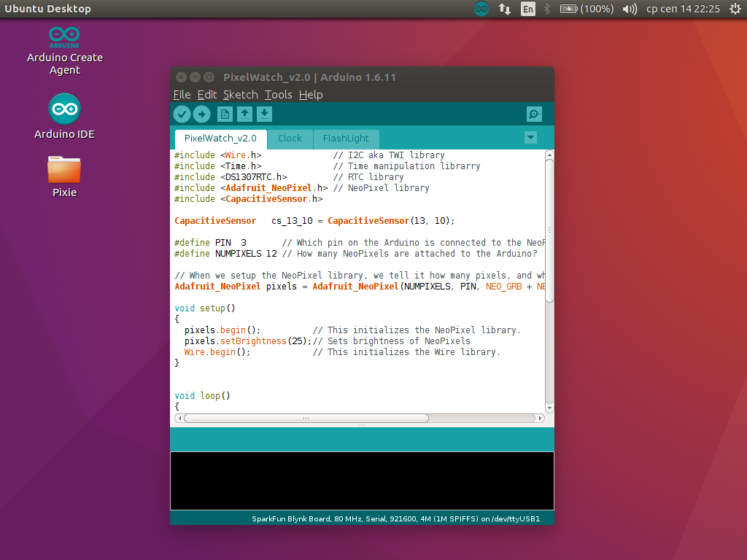The width and height of the screenshot is (747, 560).
Task: Click the session gear in the top bar
Action: (x=735, y=9)
